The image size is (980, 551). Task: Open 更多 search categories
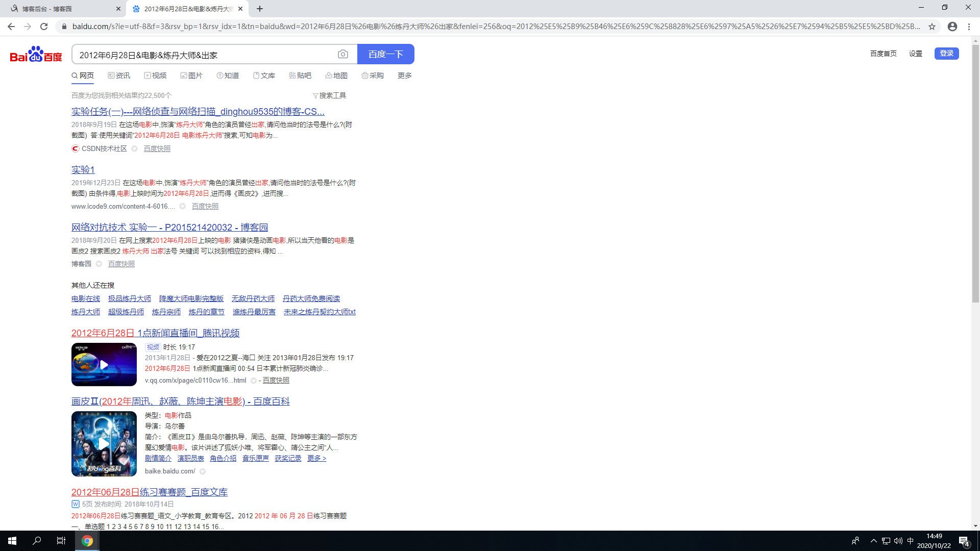[x=404, y=76]
